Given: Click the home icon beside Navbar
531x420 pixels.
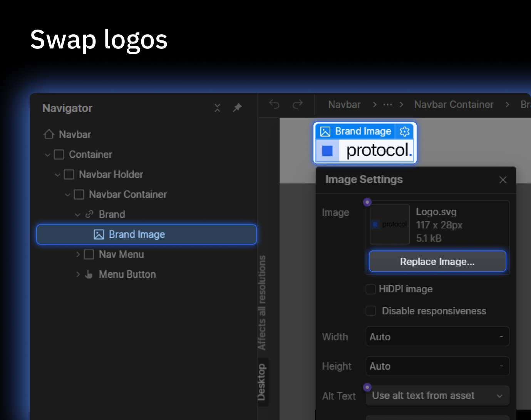Looking at the screenshot, I should coord(49,134).
